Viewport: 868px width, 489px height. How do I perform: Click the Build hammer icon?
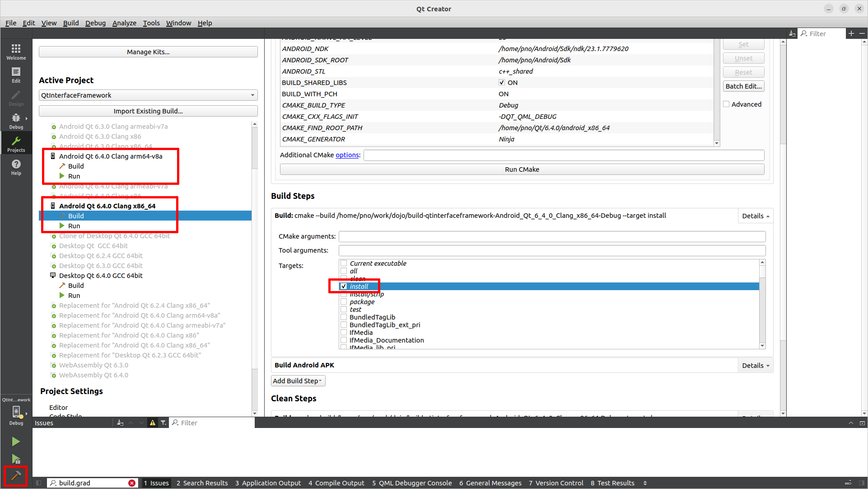pos(16,475)
